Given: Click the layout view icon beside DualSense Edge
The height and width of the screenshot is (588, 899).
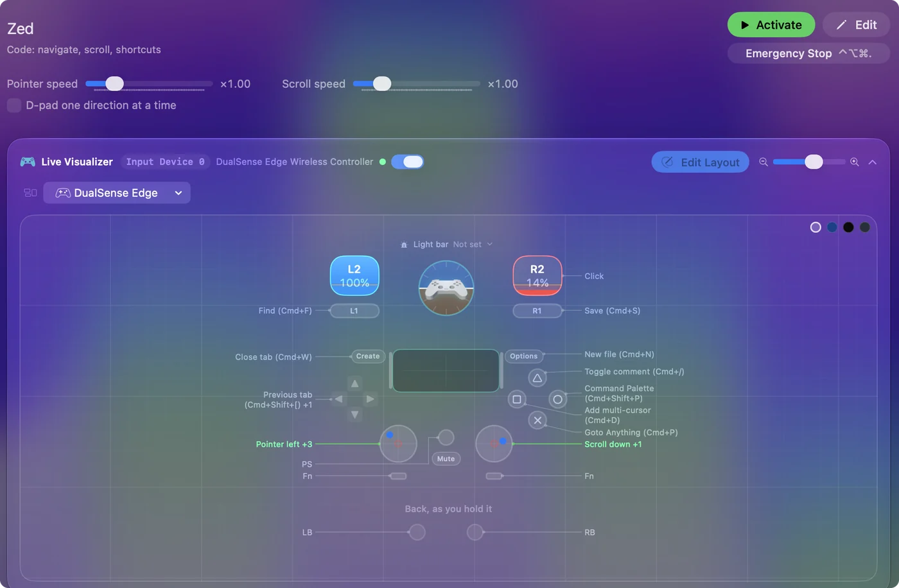Looking at the screenshot, I should pos(30,193).
